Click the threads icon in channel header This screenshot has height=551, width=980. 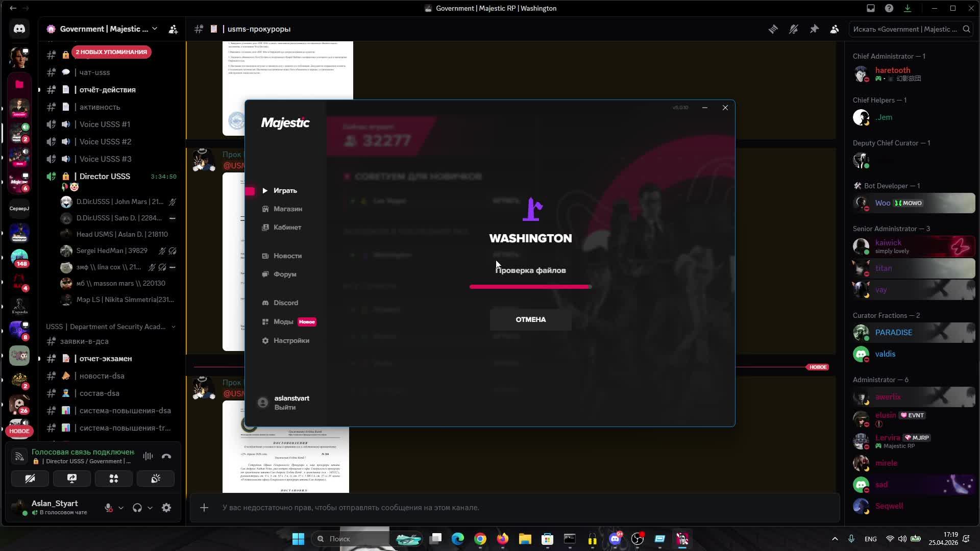click(x=773, y=29)
